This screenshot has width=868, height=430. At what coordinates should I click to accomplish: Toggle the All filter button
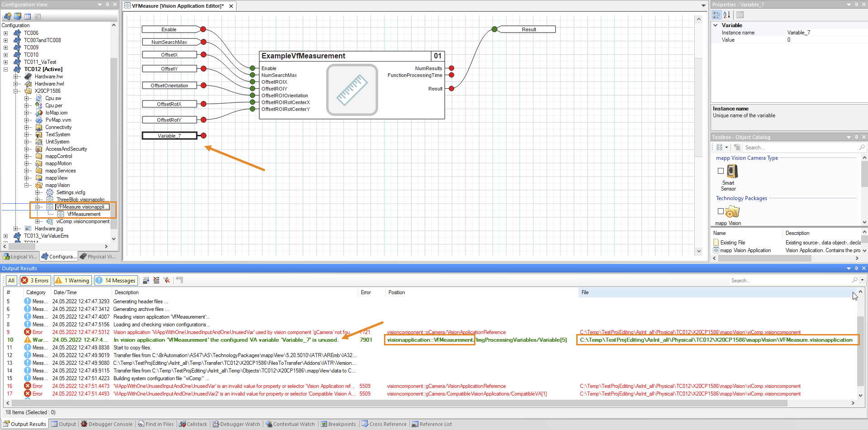click(11, 280)
